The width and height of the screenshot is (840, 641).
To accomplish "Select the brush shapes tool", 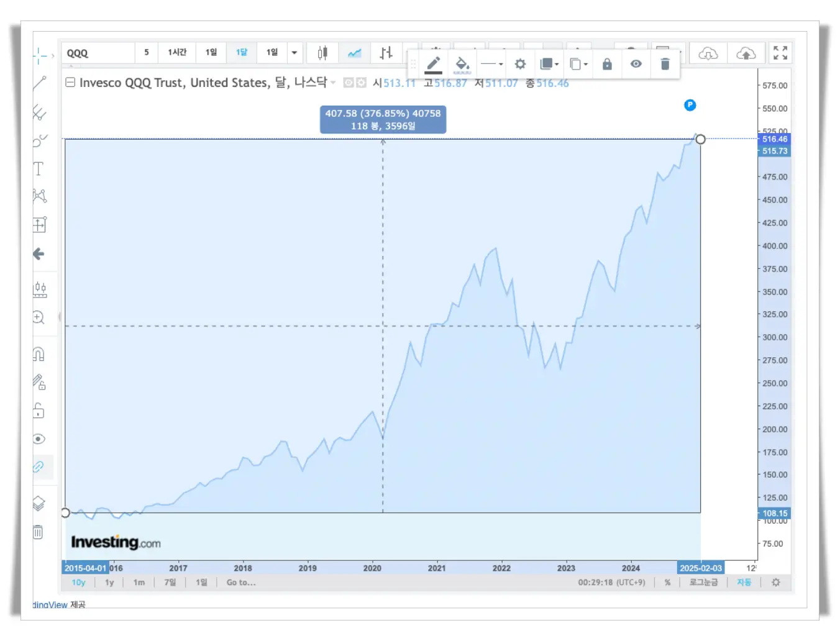I will point(39,140).
